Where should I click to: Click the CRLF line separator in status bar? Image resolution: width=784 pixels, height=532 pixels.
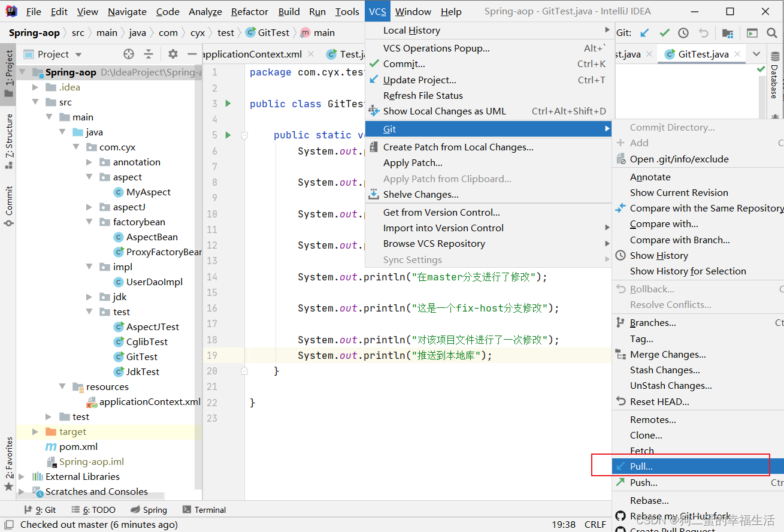pos(595,524)
